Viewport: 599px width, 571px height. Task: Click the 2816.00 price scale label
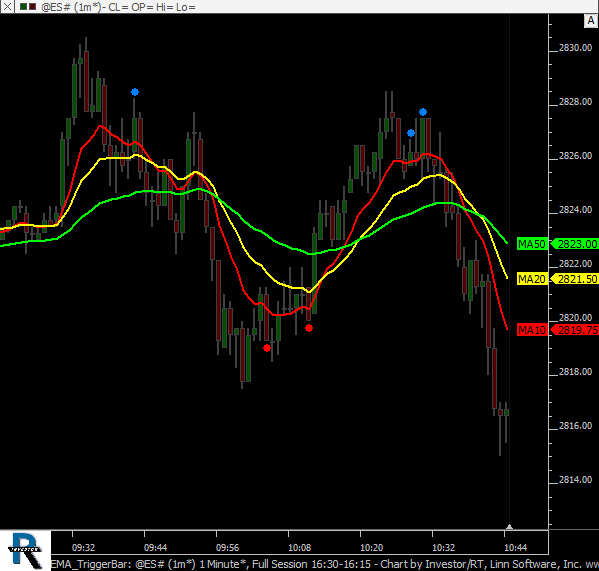click(x=575, y=425)
